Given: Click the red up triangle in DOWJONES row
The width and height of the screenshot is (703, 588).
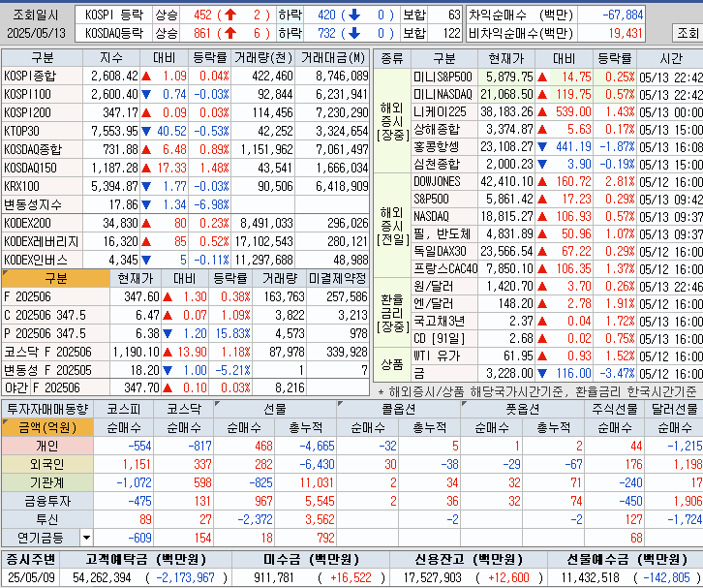Looking at the screenshot, I should tap(542, 182).
